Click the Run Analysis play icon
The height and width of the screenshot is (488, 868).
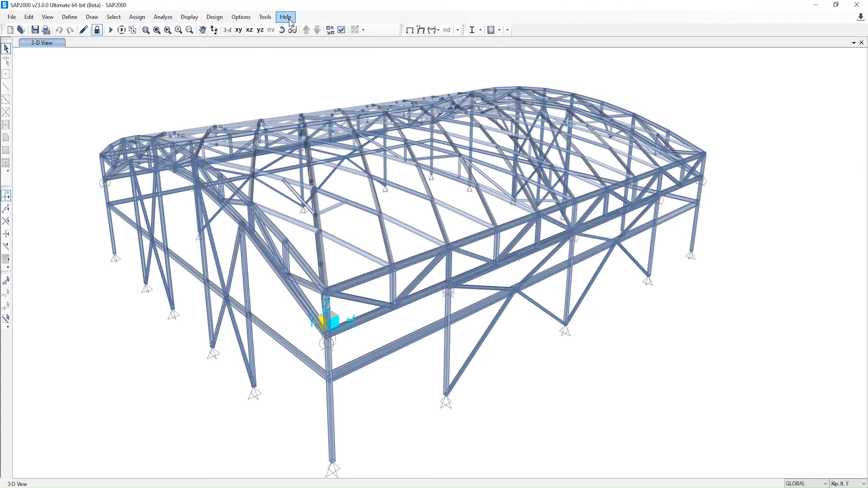[111, 30]
